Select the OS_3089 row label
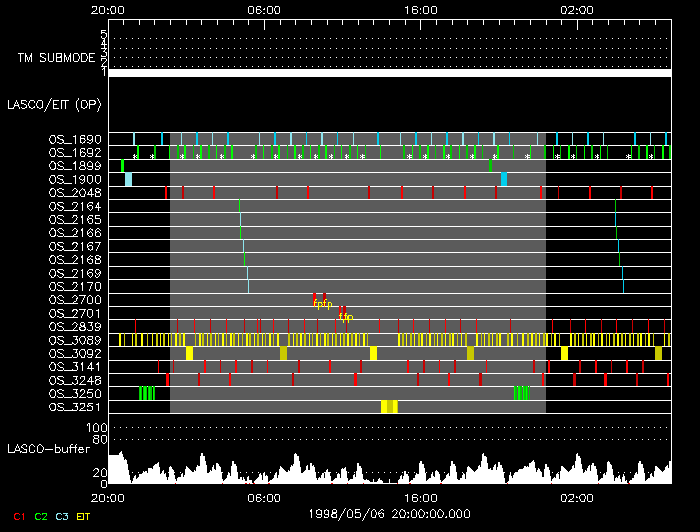The height and width of the screenshot is (532, 700). 75,340
